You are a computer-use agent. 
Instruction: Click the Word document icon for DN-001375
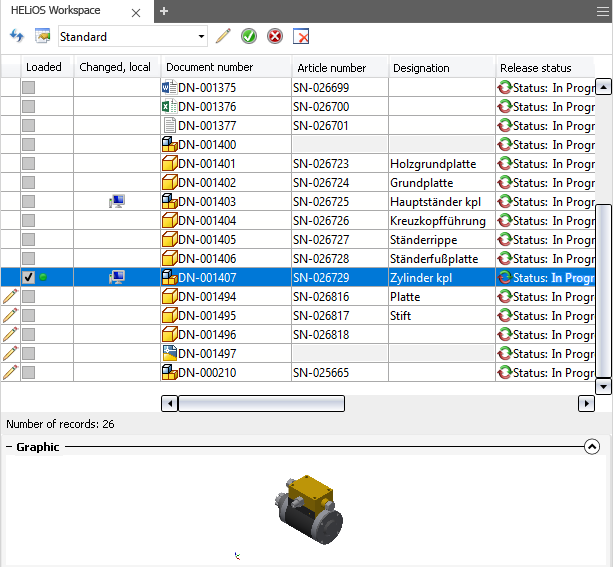[x=169, y=88]
